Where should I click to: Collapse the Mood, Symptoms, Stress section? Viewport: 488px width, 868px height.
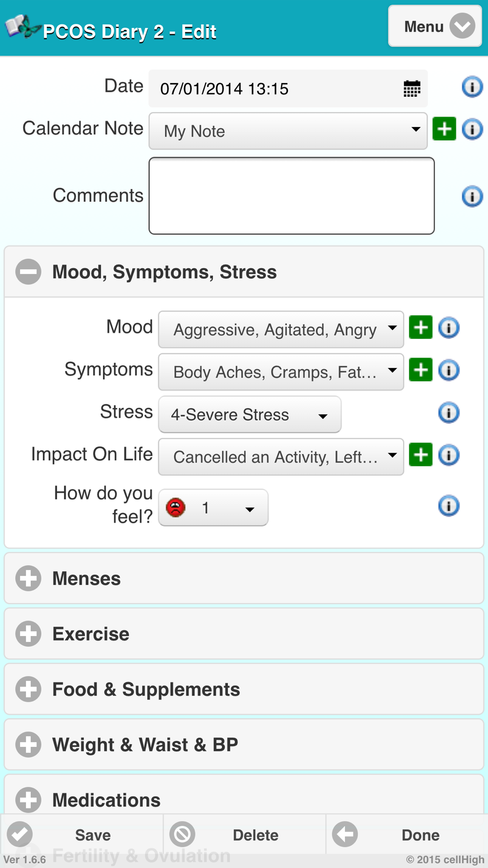pyautogui.click(x=28, y=272)
